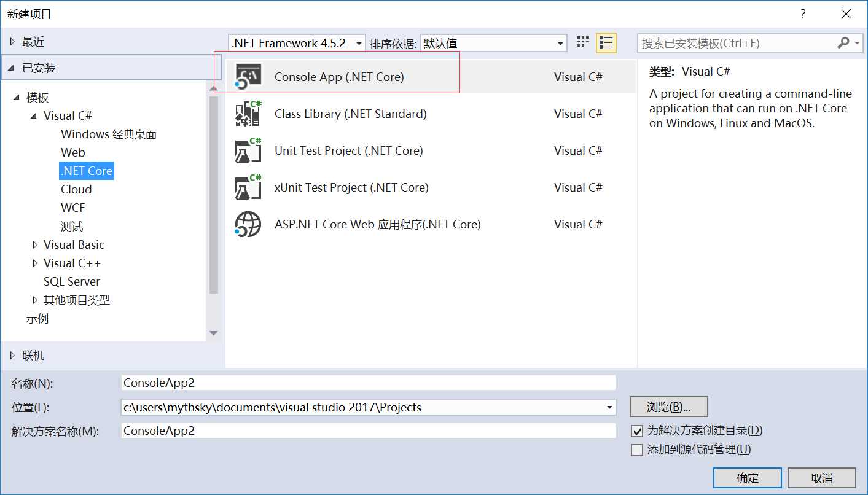Image resolution: width=868 pixels, height=495 pixels.
Task: Expand the 其他项目类型 tree node
Action: coord(34,300)
